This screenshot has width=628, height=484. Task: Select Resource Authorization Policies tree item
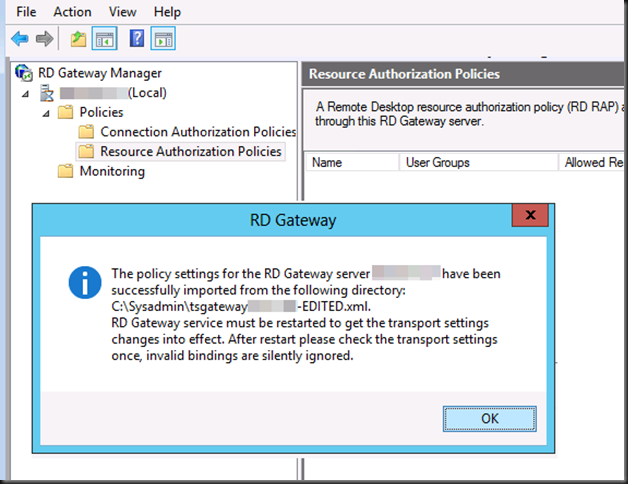[x=191, y=151]
